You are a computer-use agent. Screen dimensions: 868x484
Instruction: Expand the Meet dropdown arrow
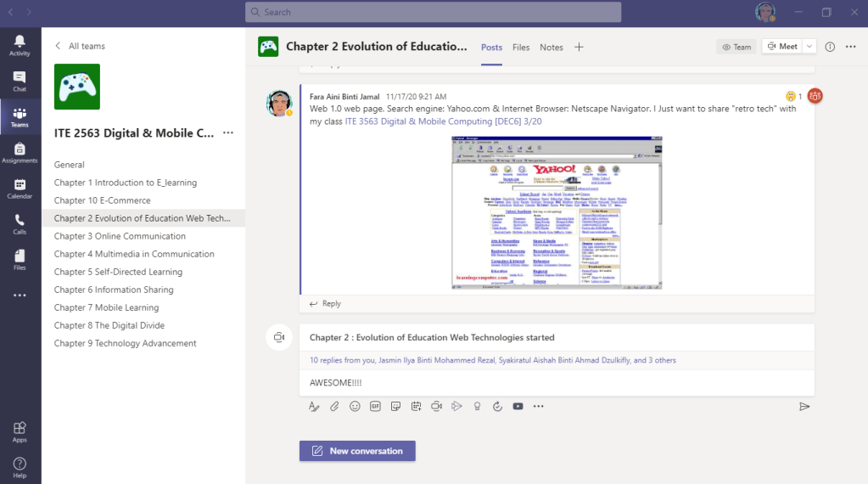tap(809, 47)
